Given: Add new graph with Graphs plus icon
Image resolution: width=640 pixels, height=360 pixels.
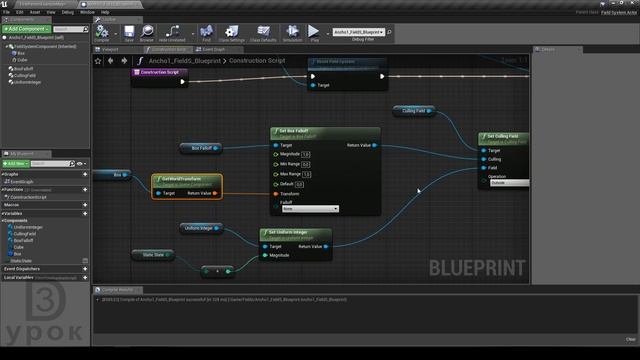Looking at the screenshot, I should pyautogui.click(x=85, y=174).
